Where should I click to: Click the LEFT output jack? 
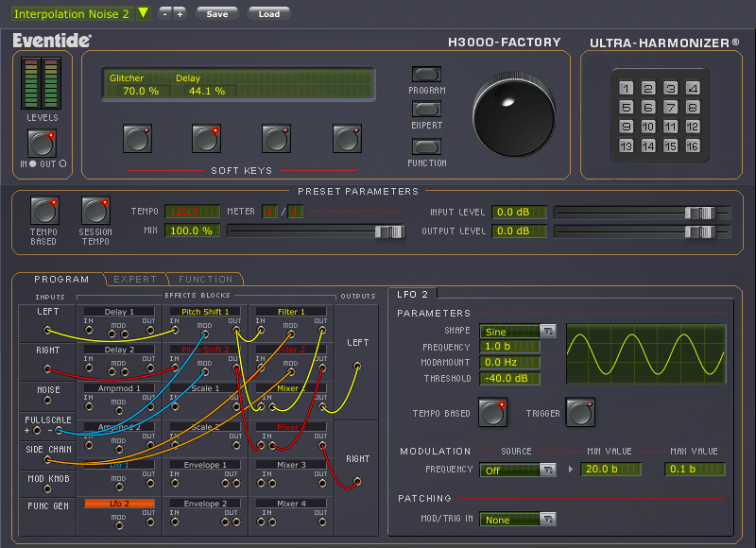(357, 366)
